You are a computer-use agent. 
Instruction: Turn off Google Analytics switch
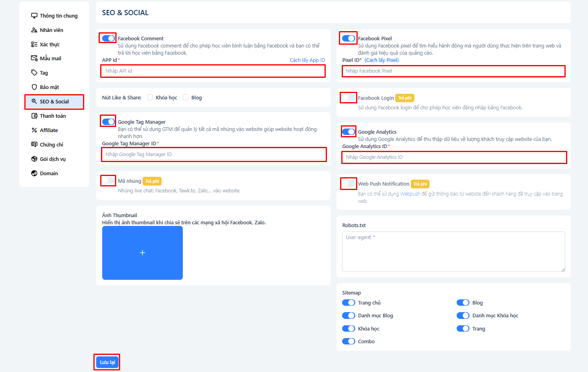(x=348, y=132)
